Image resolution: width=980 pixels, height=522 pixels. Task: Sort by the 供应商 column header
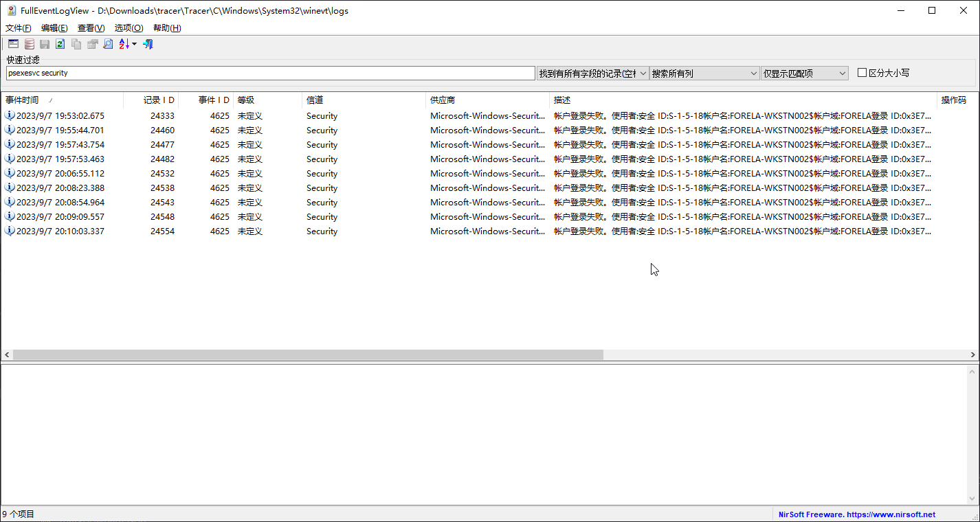[488, 100]
